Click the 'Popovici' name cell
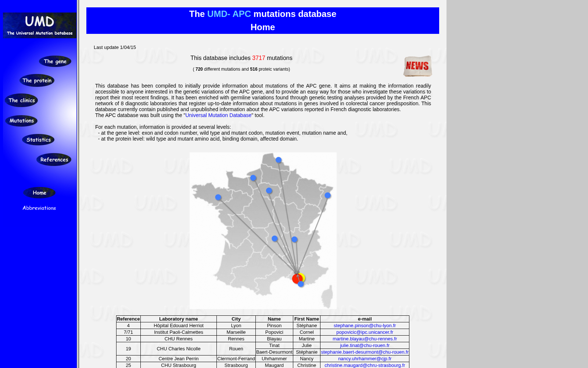 point(274,332)
